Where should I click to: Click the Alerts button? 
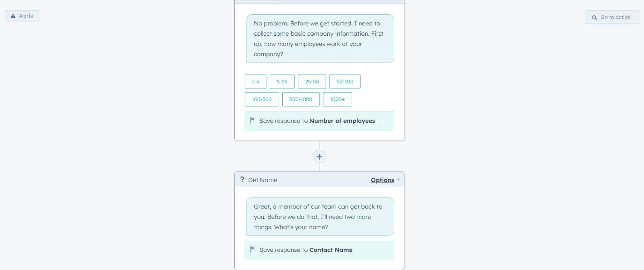pyautogui.click(x=22, y=16)
